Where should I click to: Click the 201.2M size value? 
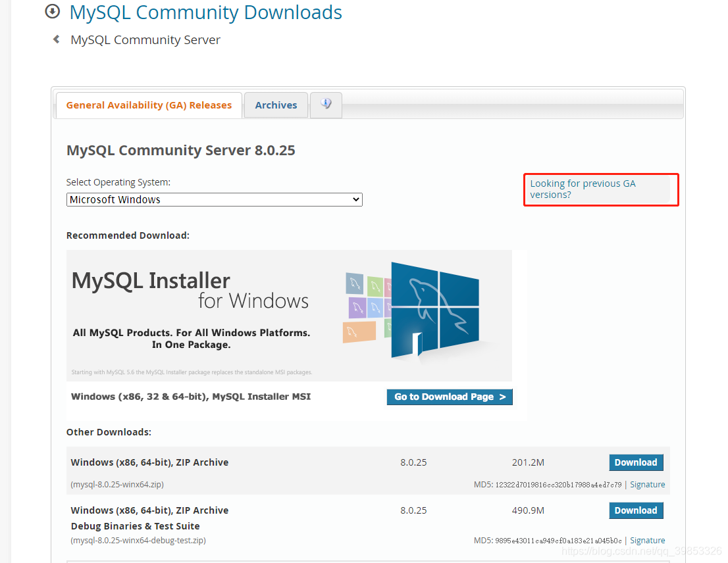click(x=528, y=462)
